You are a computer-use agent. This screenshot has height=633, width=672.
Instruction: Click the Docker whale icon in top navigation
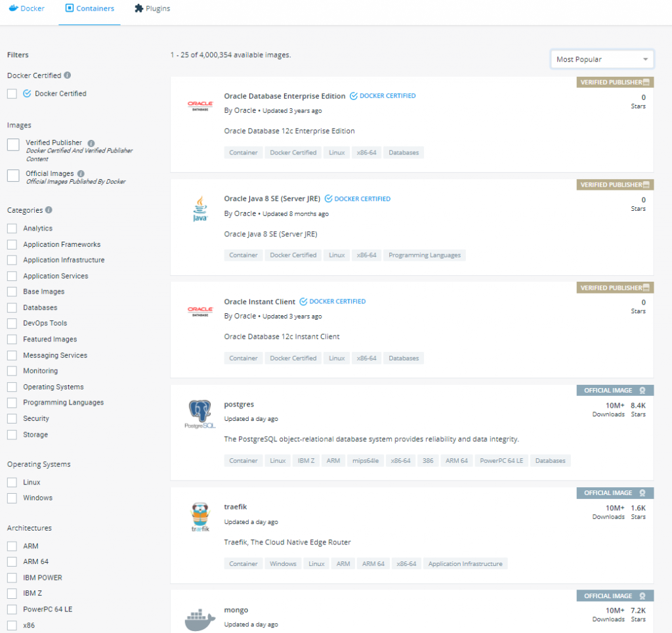[x=14, y=8]
